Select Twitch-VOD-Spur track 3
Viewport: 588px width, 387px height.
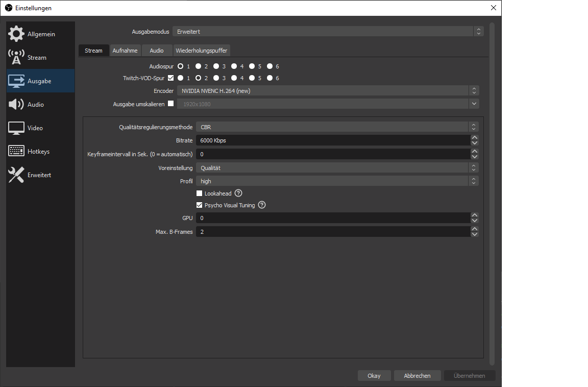[x=216, y=78]
